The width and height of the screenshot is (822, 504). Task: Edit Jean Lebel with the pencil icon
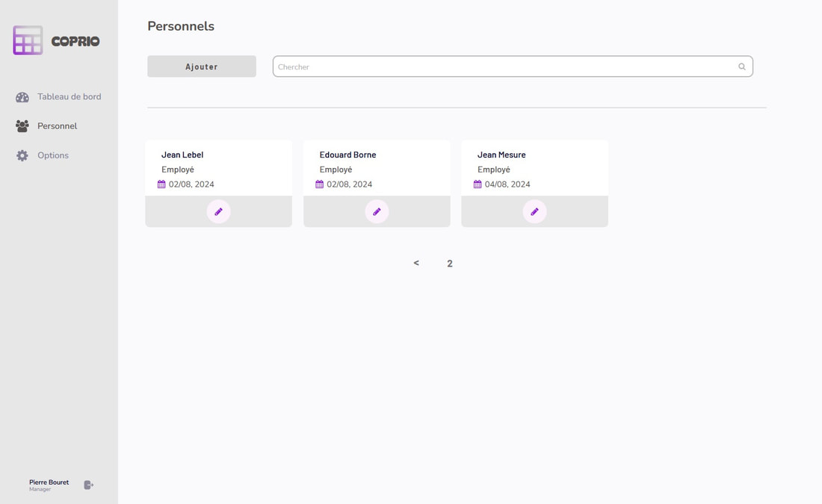pos(218,212)
